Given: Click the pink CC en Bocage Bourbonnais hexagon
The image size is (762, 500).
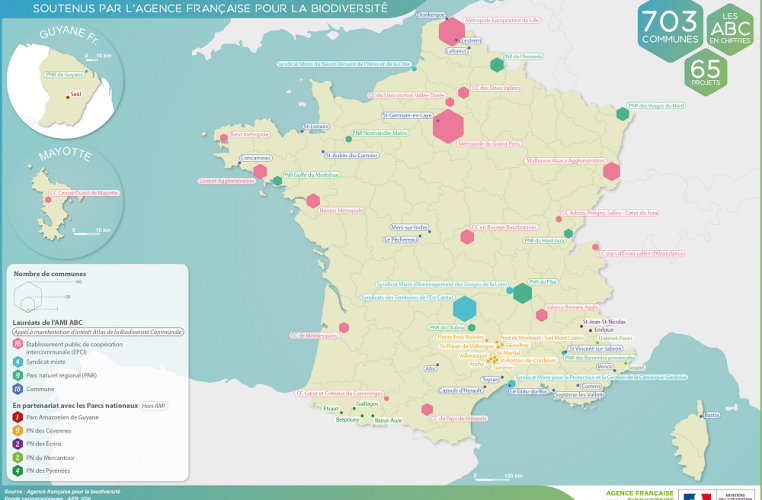Looking at the screenshot, I should point(467,237).
